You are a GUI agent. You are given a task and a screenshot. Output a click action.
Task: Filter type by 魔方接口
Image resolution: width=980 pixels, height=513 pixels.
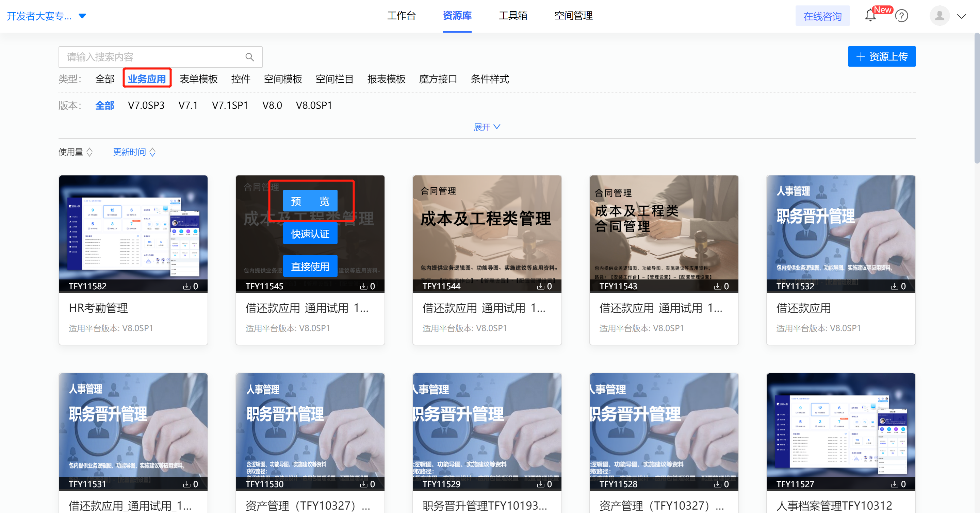(438, 79)
